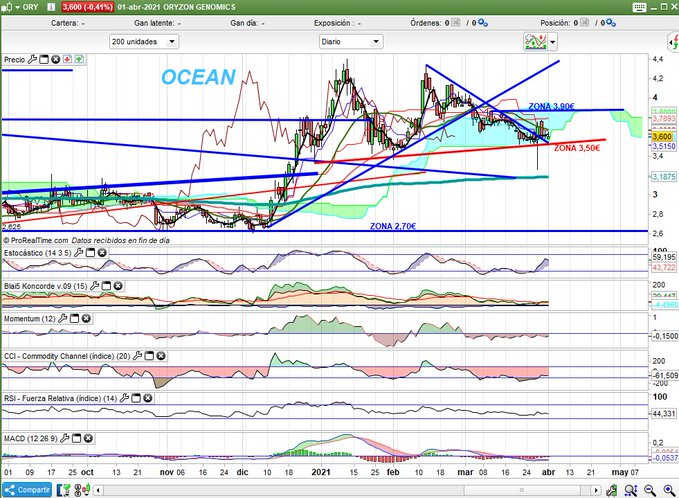This screenshot has width=679, height=498.
Task: Click the scroll-left arrow of time scrollbar
Action: [99, 490]
